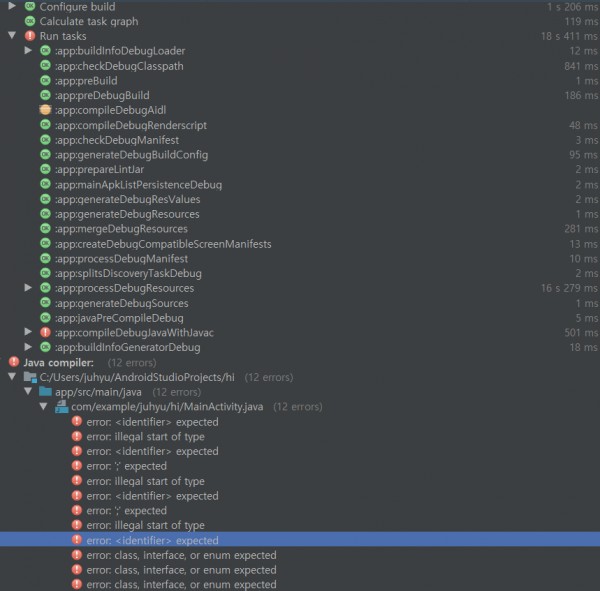The height and width of the screenshot is (591, 600).
Task: Click the red error icon next to Java compiler
Action: point(14,362)
